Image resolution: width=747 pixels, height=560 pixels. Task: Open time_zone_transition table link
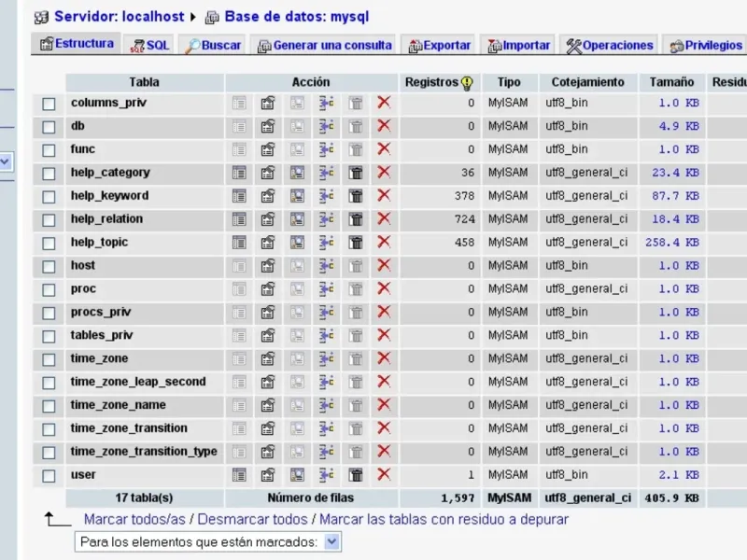(129, 428)
